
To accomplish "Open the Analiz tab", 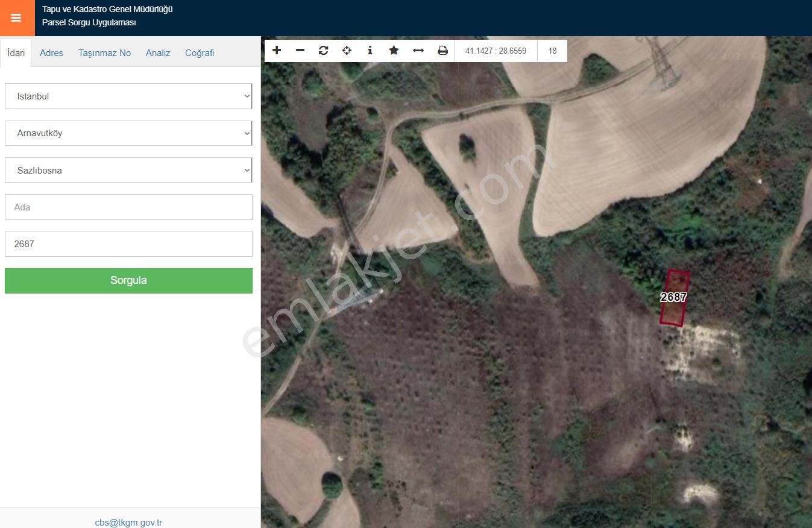I will tap(158, 53).
